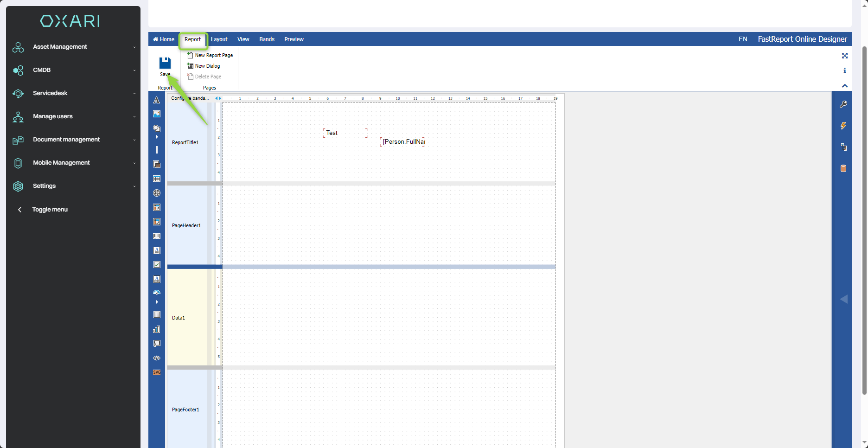868x448 pixels.
Task: Select the Text object tool
Action: (157, 100)
